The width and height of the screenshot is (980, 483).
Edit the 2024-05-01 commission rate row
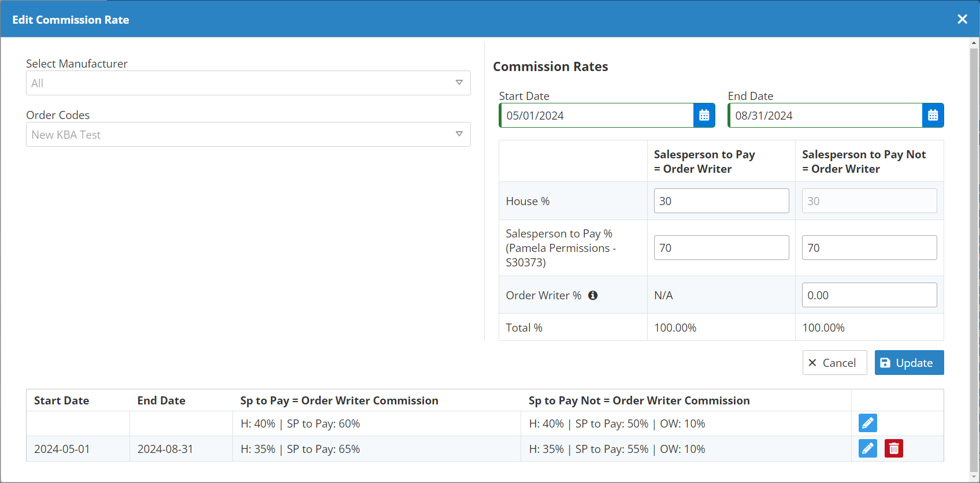pyautogui.click(x=867, y=448)
